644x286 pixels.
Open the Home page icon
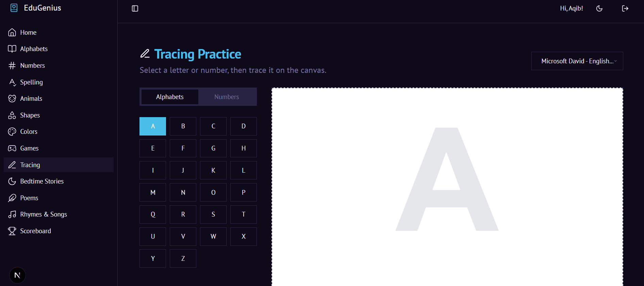[12, 32]
